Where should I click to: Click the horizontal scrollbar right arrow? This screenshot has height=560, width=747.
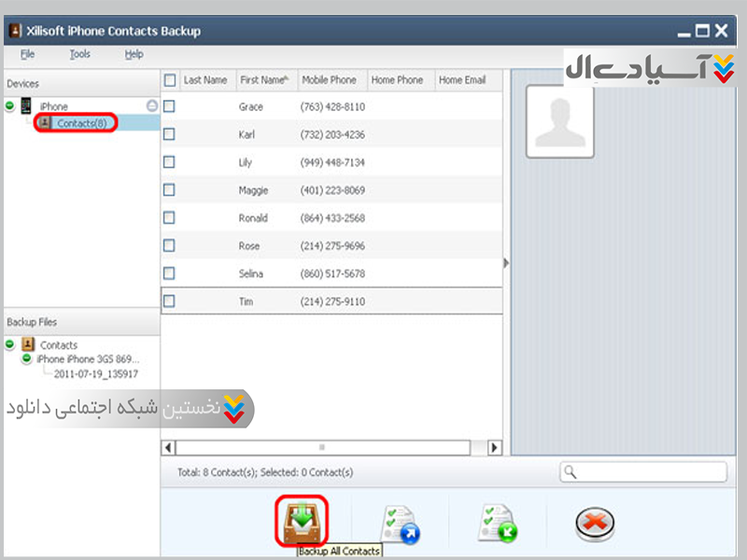click(x=495, y=447)
